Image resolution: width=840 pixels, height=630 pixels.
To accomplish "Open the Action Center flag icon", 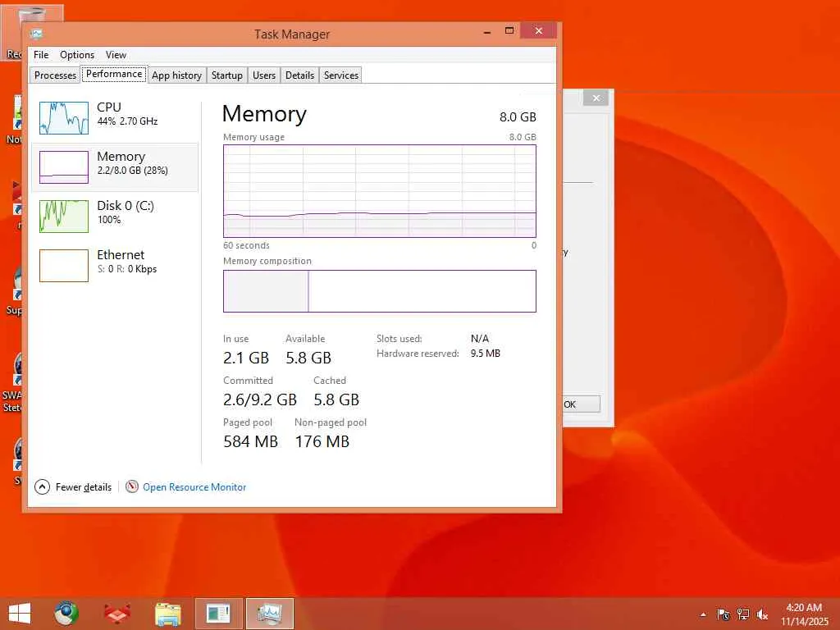I will point(723,614).
